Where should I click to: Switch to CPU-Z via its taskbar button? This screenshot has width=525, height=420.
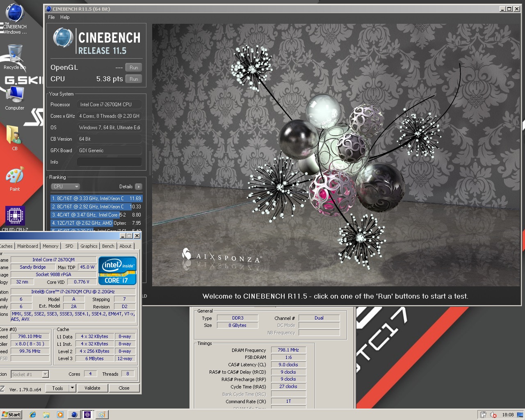[87, 415]
